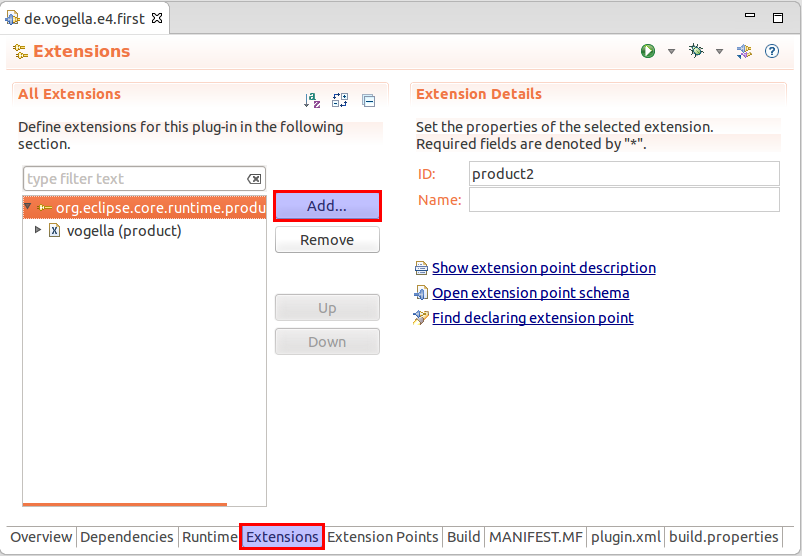The image size is (802, 556).
Task: Close the de.vogella.e4.first editor tab
Action: (x=157, y=18)
